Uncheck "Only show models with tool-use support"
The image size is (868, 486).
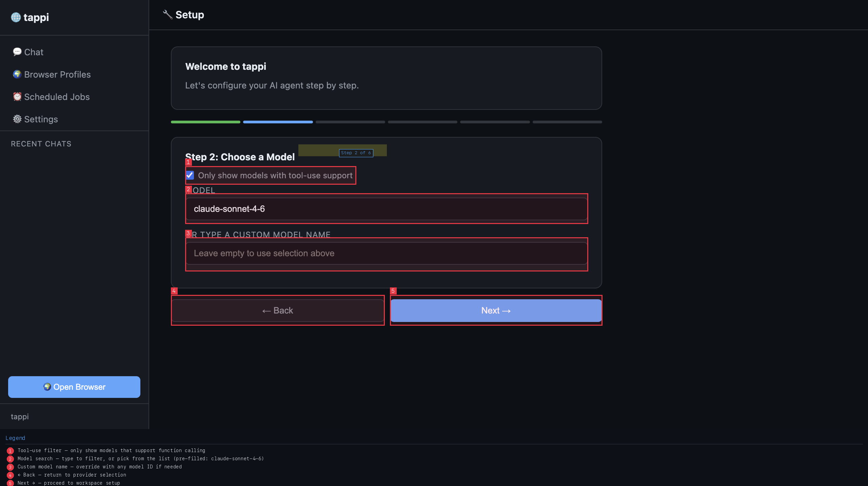coord(190,175)
